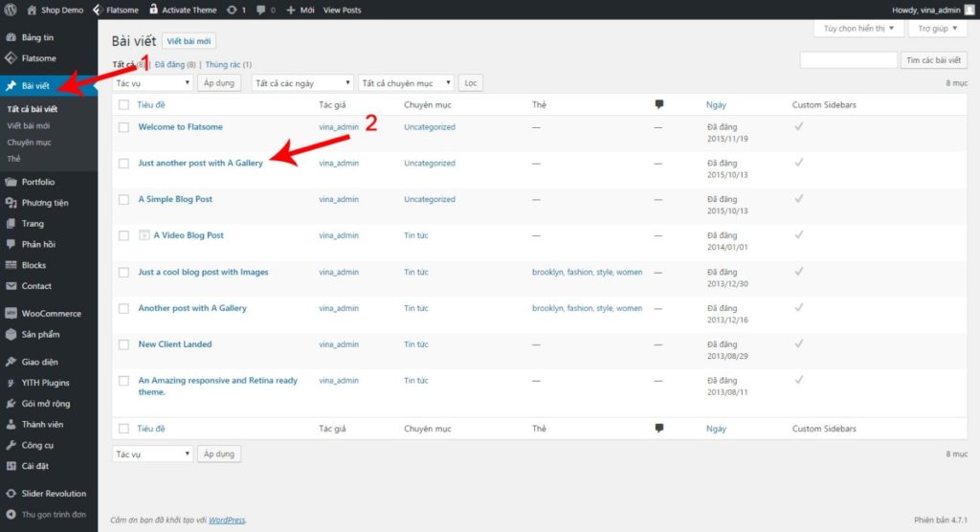Open the top Tác vụ bulk actions dropdown

click(153, 83)
